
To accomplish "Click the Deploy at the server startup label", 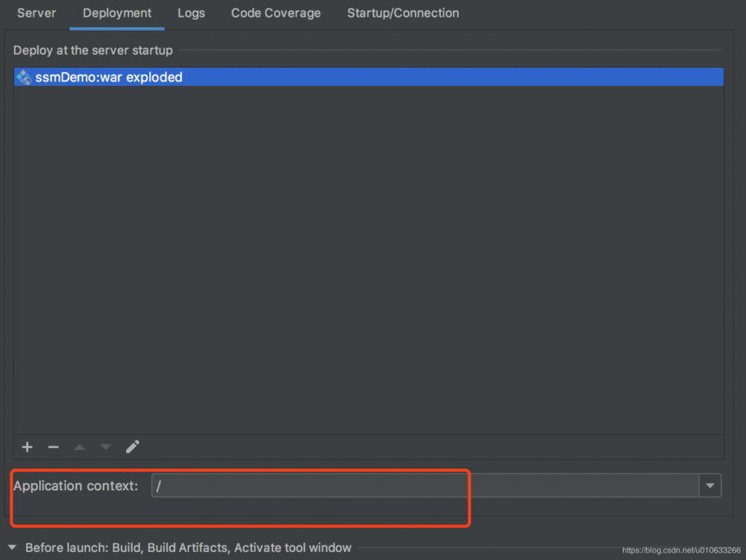I will click(x=93, y=50).
